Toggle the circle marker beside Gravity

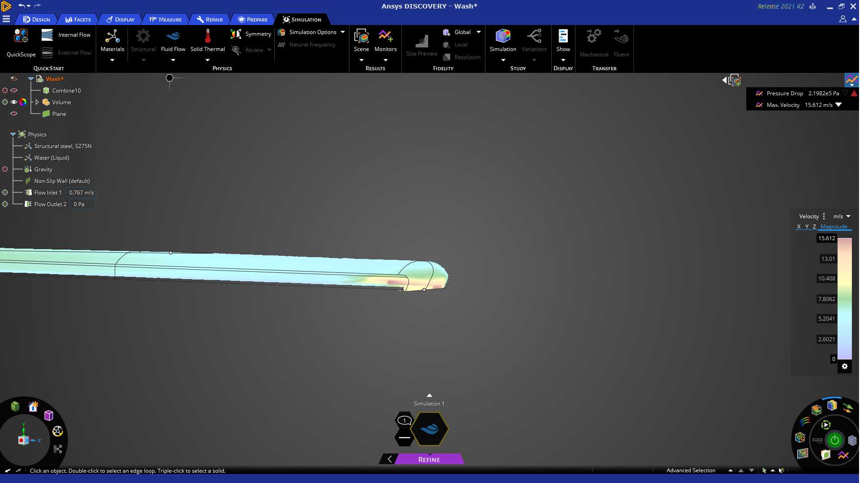coord(5,169)
